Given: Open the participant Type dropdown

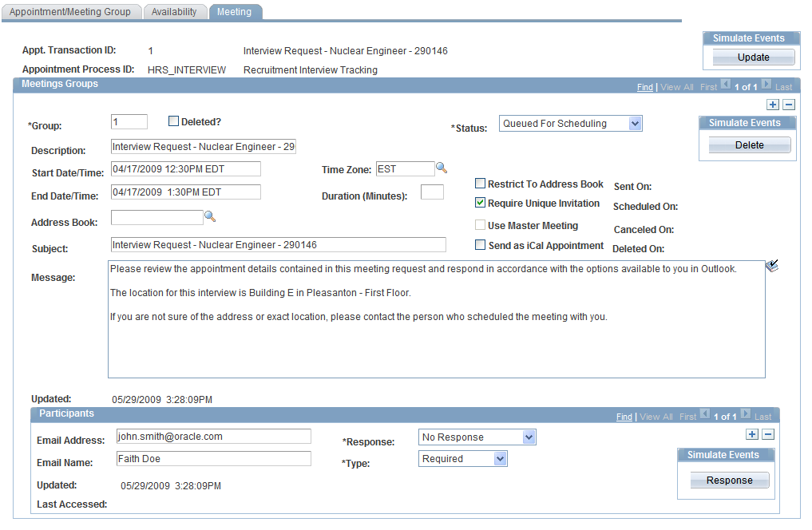Looking at the screenshot, I should click(463, 459).
